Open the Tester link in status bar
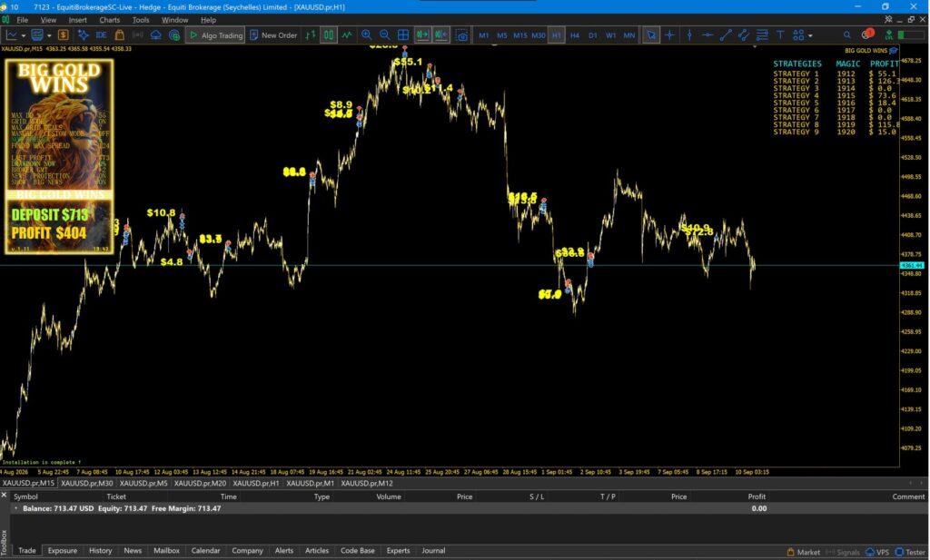The width and height of the screenshot is (930, 560). pos(910,552)
